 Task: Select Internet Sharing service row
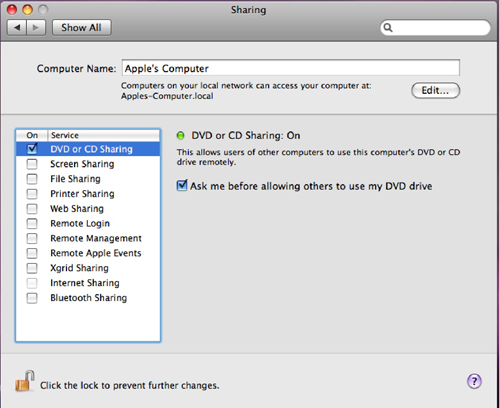88,283
